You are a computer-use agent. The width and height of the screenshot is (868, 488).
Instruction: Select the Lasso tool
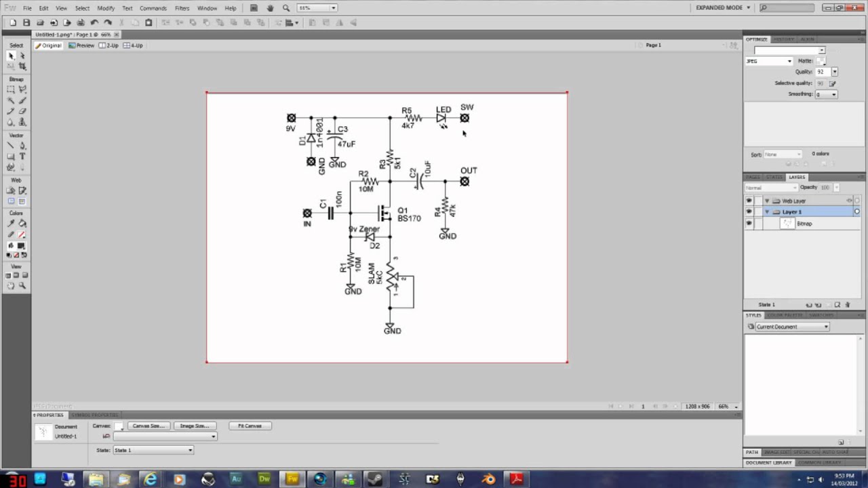pyautogui.click(x=22, y=89)
